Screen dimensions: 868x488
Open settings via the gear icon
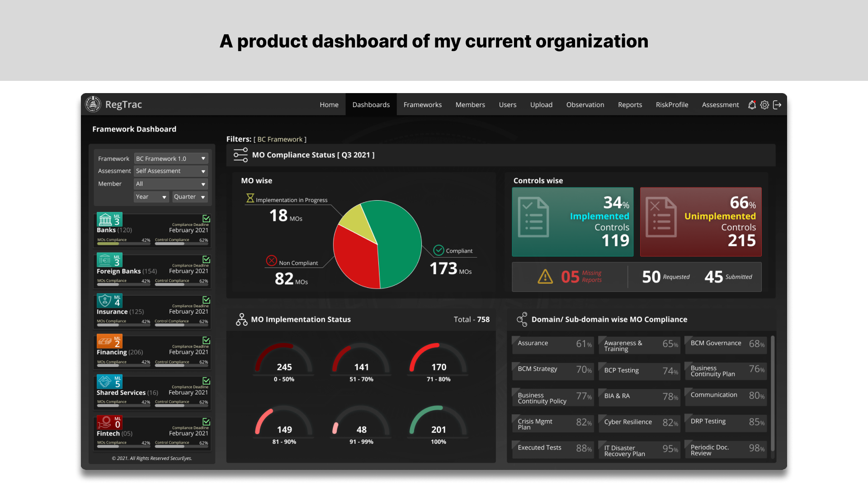[x=764, y=105]
